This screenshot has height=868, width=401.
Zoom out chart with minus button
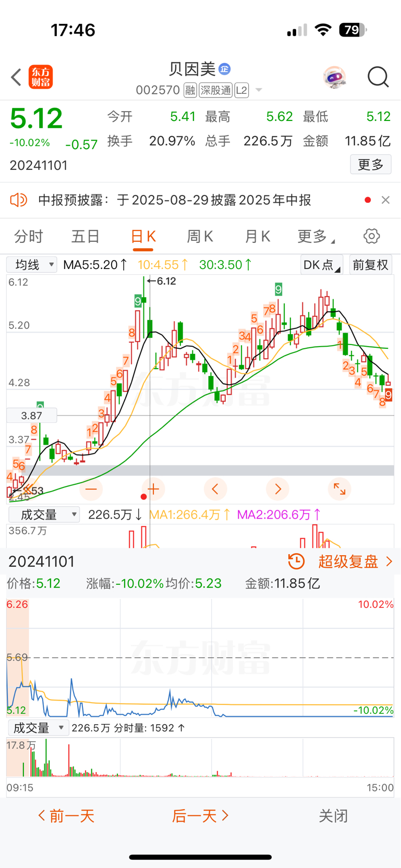click(91, 489)
